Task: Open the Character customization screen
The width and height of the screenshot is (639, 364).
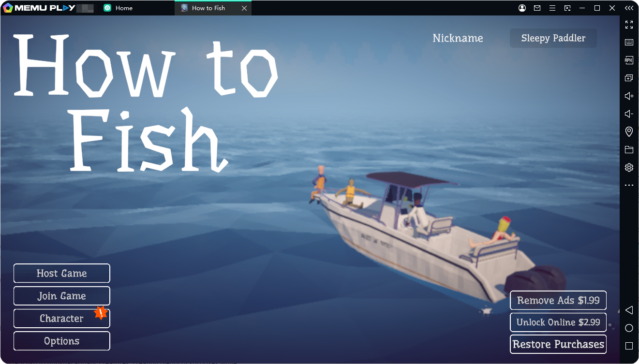Action: (x=61, y=319)
